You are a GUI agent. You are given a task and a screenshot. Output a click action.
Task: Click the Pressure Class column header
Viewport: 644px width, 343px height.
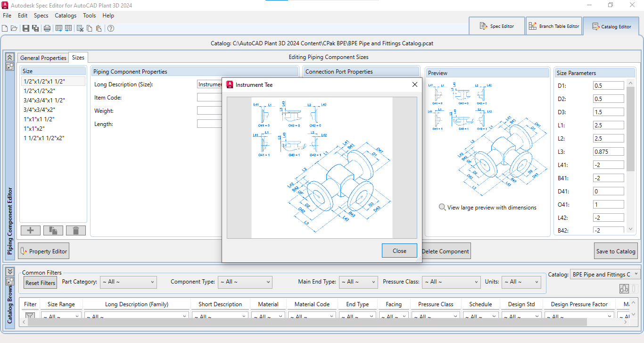[x=436, y=304]
